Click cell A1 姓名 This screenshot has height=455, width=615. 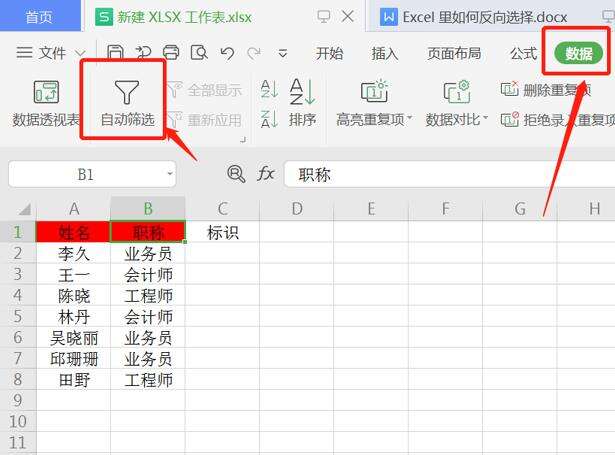click(x=73, y=232)
